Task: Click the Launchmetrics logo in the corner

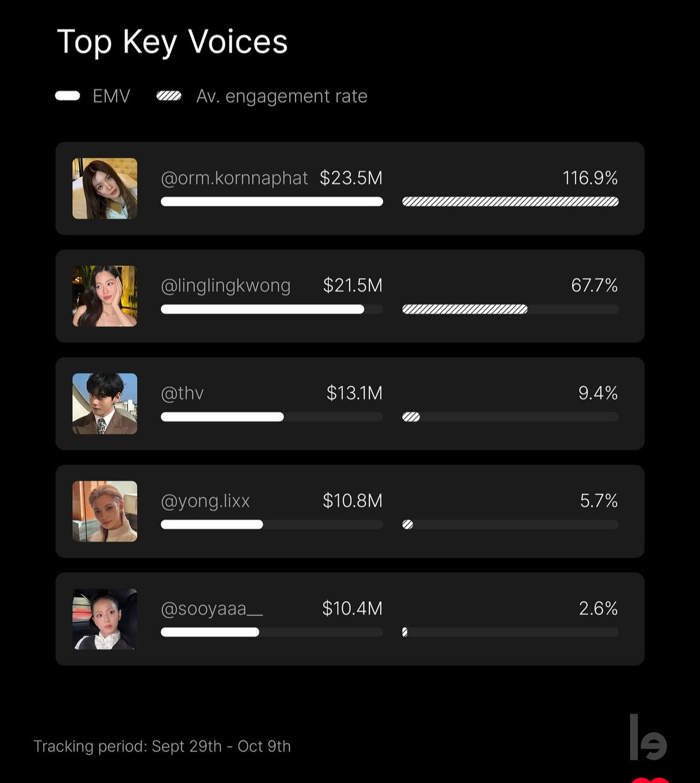Action: coord(648,737)
